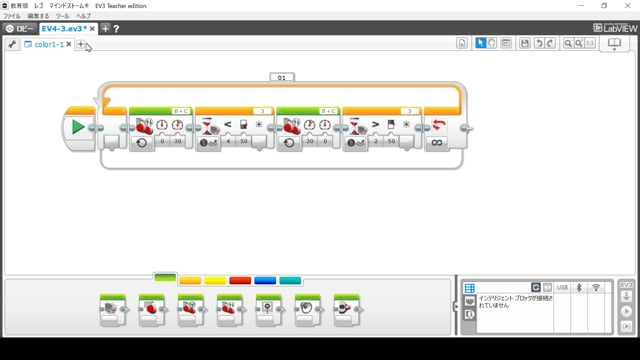Open the Tools menu
Viewport: 640px width, 360px height.
62,16
